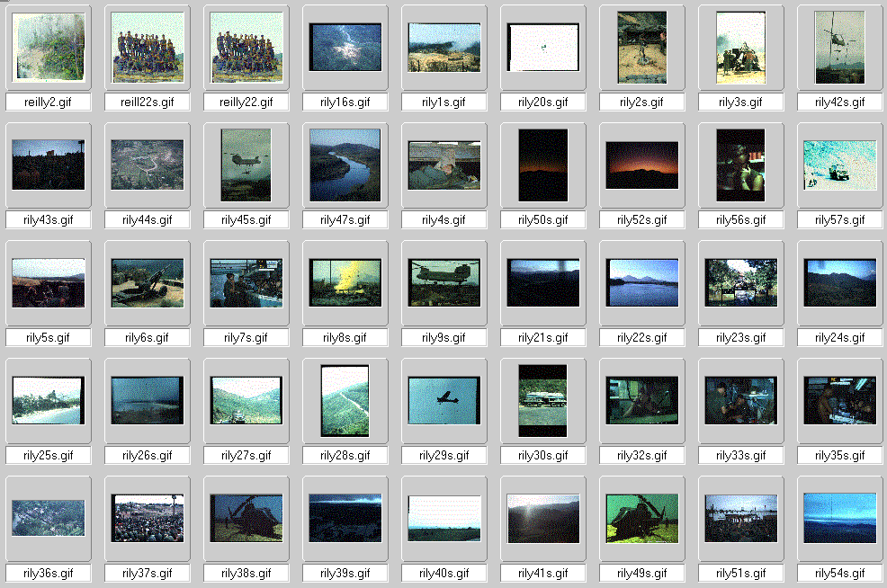The height and width of the screenshot is (588, 887).
Task: Select the rily42s.gif hovering helicopter thumbnail
Action: point(840,47)
